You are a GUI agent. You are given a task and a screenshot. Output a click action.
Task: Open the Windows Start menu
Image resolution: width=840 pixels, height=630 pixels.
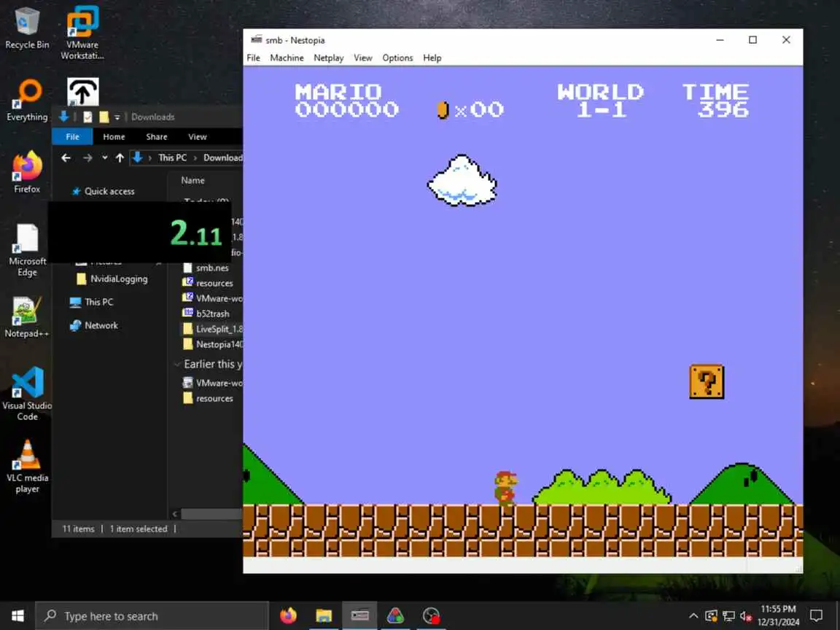(17, 615)
